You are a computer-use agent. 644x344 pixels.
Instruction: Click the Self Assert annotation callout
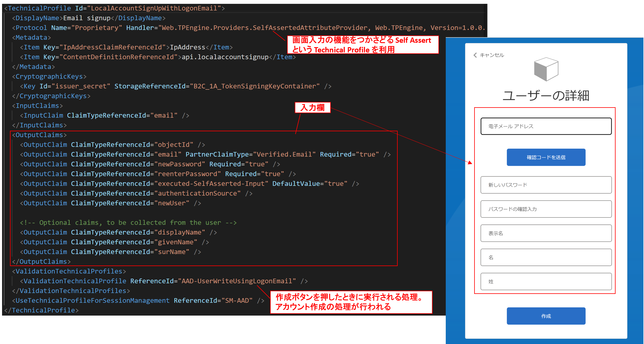click(x=362, y=45)
